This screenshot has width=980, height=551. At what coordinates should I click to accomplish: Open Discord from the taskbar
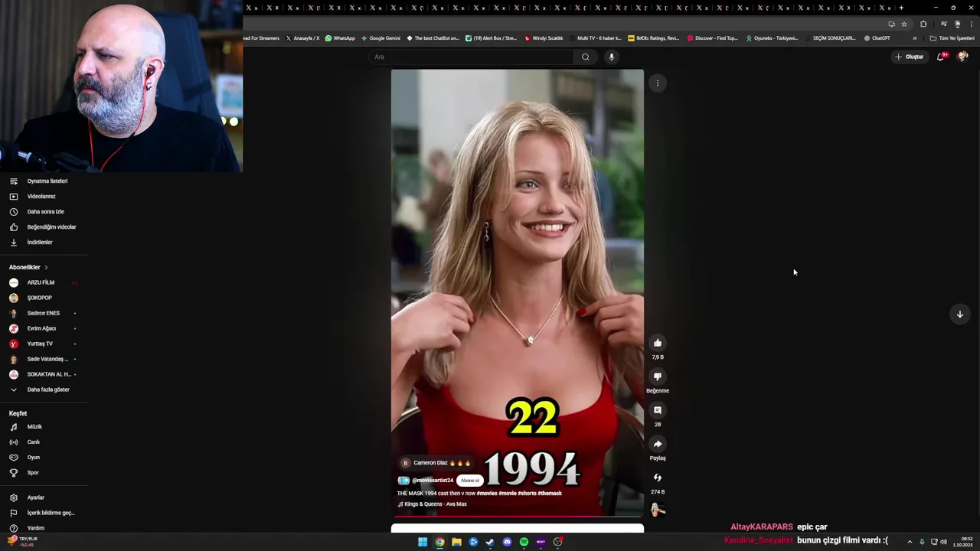pyautogui.click(x=507, y=542)
